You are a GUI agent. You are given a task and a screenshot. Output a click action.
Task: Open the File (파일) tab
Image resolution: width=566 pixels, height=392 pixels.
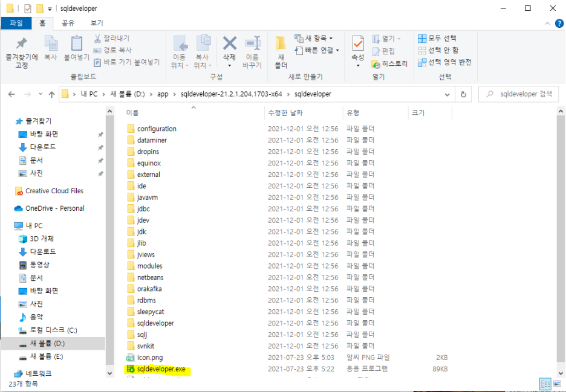click(16, 23)
